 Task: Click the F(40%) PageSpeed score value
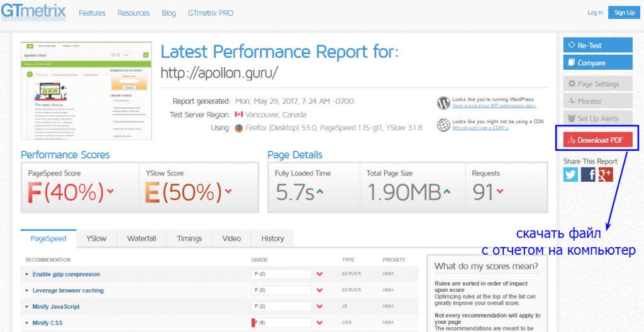click(x=65, y=192)
